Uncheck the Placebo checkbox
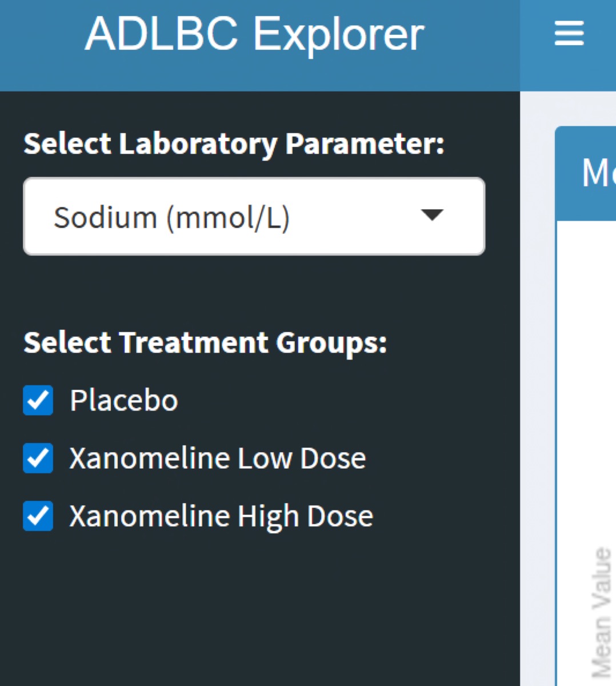The width and height of the screenshot is (616, 686). pos(38,400)
